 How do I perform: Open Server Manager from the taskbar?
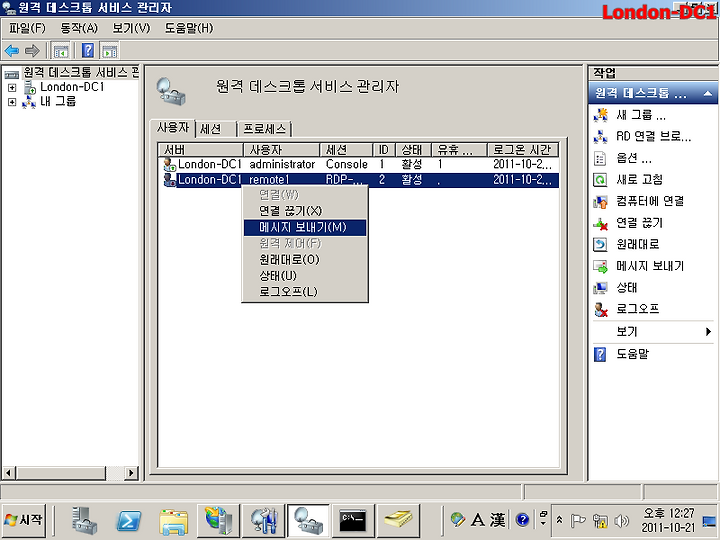[x=84, y=520]
